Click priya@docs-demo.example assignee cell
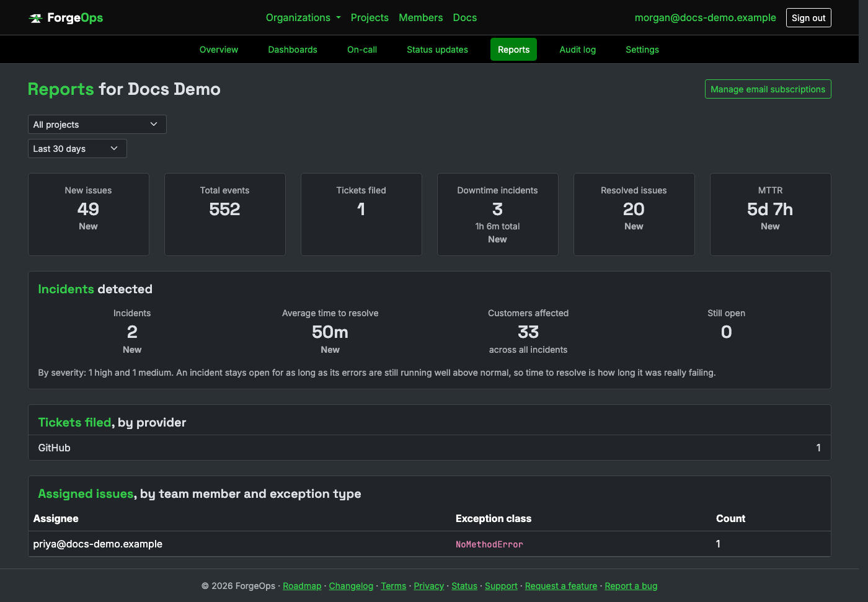 point(98,544)
